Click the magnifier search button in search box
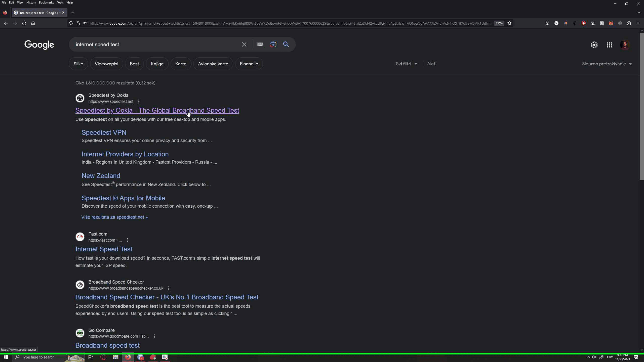 [x=286, y=44]
